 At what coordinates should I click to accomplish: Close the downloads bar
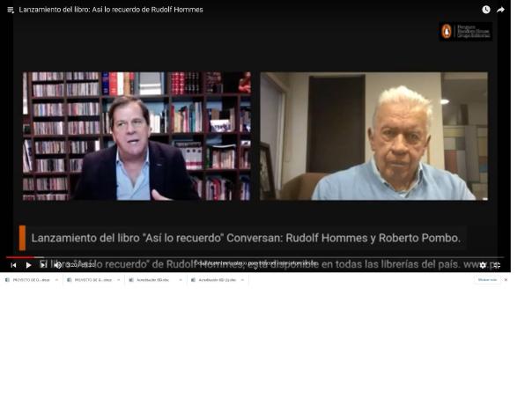coord(506,280)
